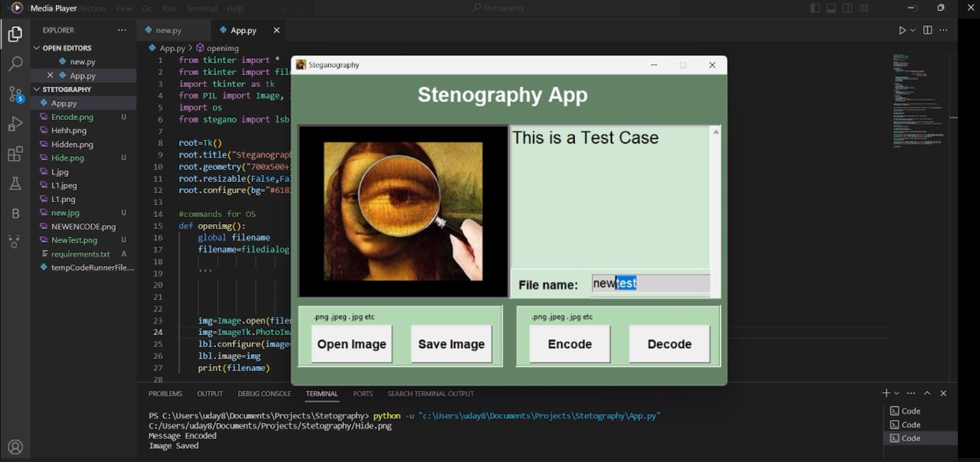The width and height of the screenshot is (980, 462).
Task: Click the message text area
Action: click(x=610, y=197)
